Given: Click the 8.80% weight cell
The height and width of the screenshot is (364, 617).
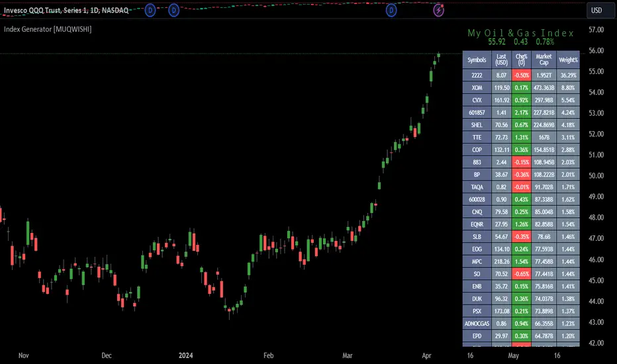Looking at the screenshot, I should click(568, 88).
